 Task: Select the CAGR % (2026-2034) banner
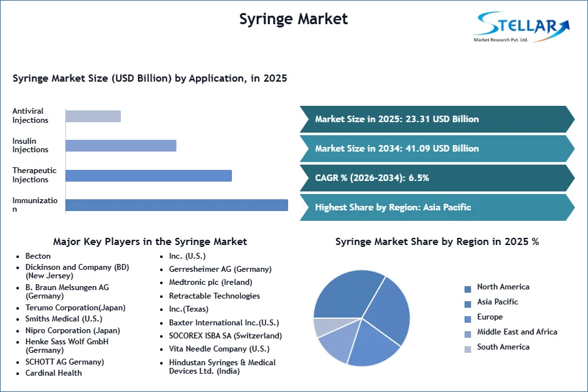(437, 178)
